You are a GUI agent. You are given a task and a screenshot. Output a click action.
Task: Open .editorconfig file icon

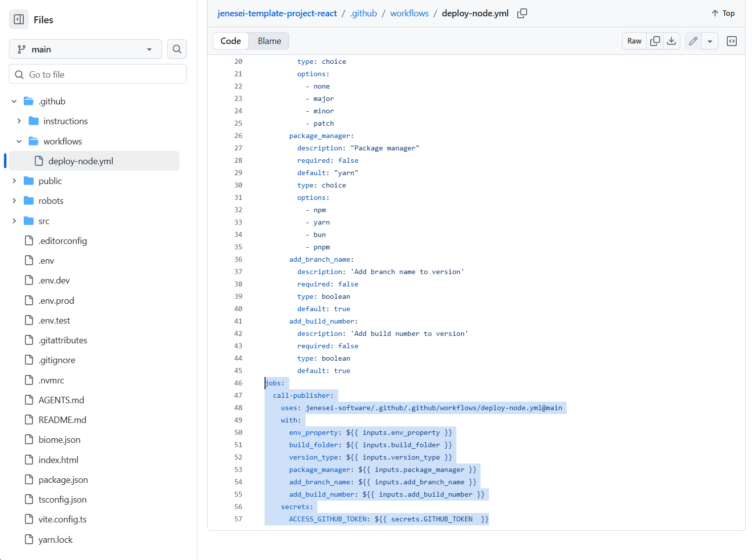(29, 241)
